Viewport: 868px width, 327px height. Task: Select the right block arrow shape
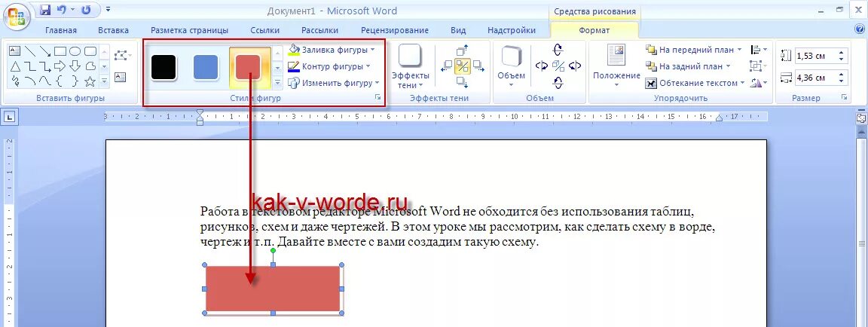click(x=60, y=66)
